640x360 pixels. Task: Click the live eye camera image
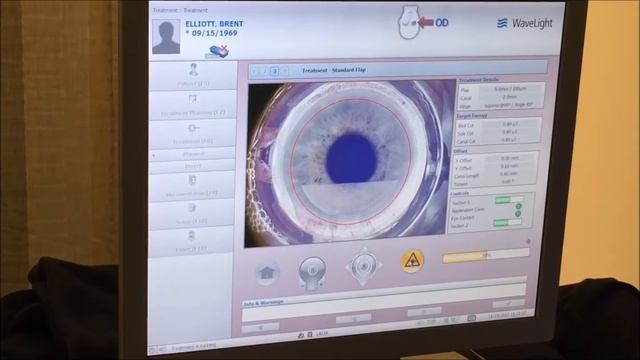pyautogui.click(x=349, y=163)
